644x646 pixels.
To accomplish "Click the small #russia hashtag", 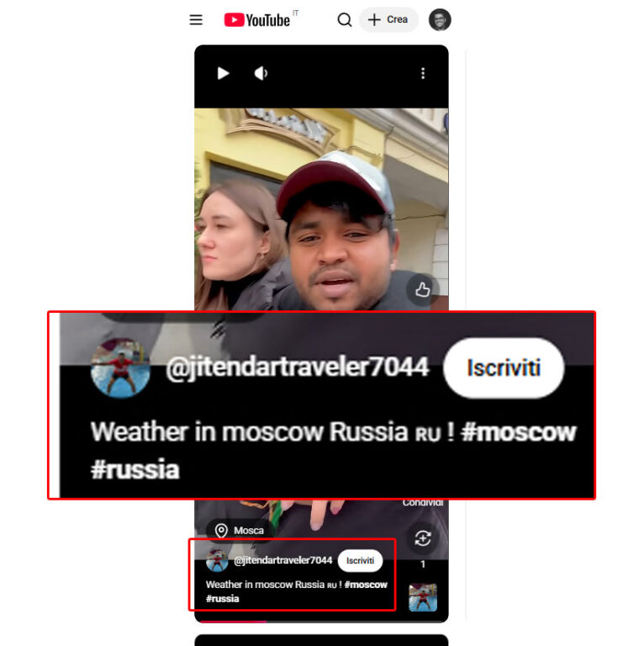I will pos(222,599).
